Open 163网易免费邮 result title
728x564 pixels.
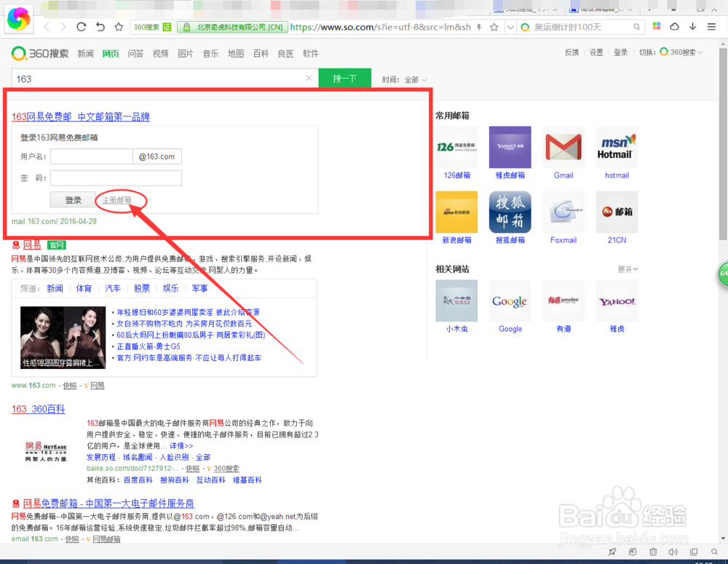81,117
